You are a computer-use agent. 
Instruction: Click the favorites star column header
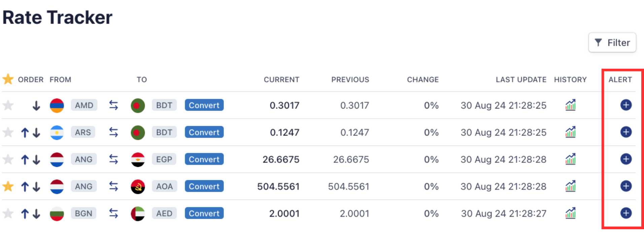(x=8, y=79)
